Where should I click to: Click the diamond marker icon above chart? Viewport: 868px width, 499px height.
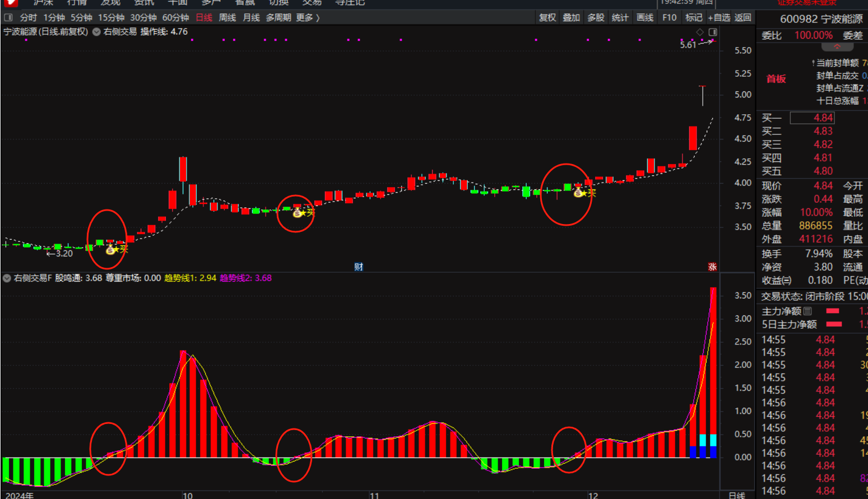[x=699, y=32]
